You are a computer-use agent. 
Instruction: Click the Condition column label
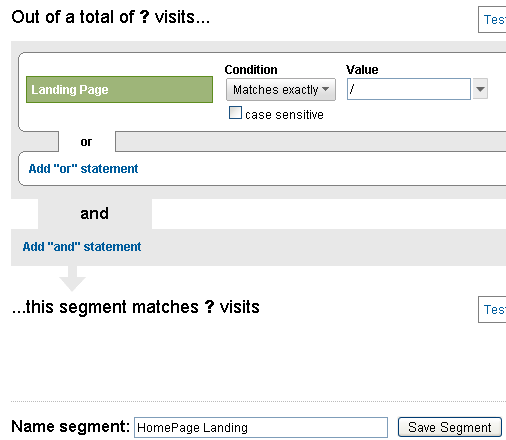tap(251, 70)
